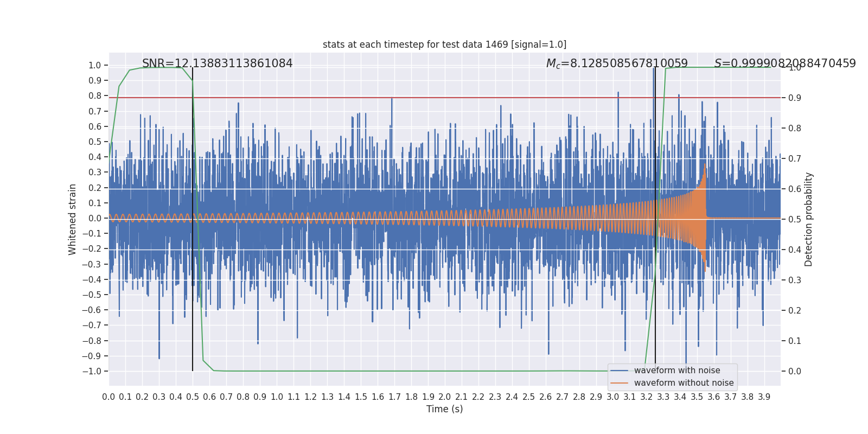Click the 'Detection probability' right axis label

[x=809, y=219]
